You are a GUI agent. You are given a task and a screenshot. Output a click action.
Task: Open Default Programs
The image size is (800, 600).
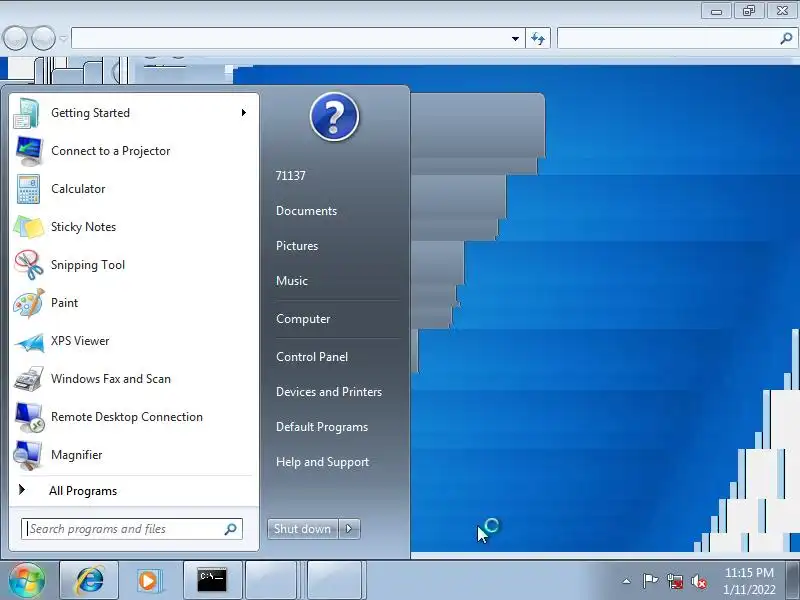pyautogui.click(x=321, y=427)
